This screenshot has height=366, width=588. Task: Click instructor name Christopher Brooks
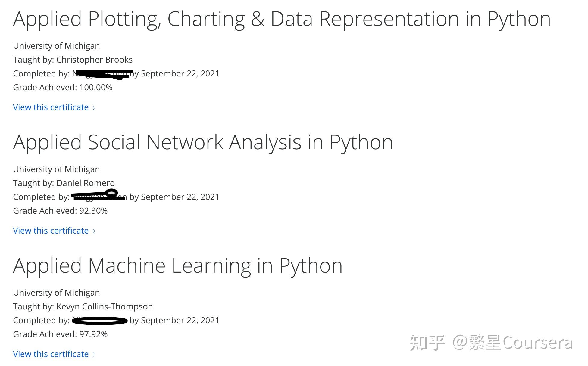(x=94, y=60)
